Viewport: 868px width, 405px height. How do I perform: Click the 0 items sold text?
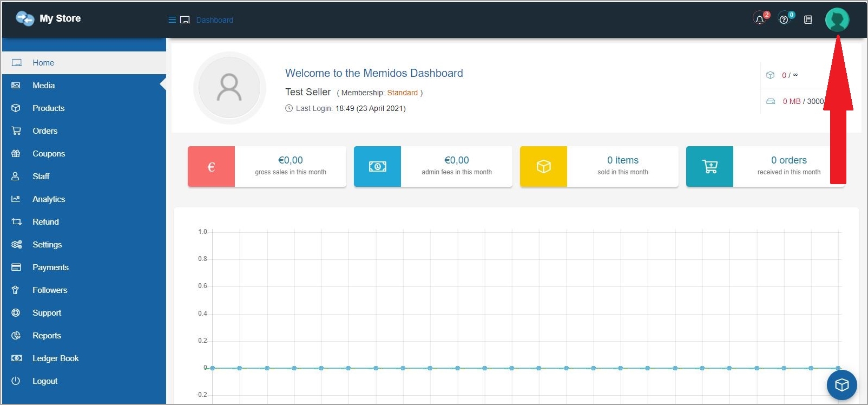(623, 160)
